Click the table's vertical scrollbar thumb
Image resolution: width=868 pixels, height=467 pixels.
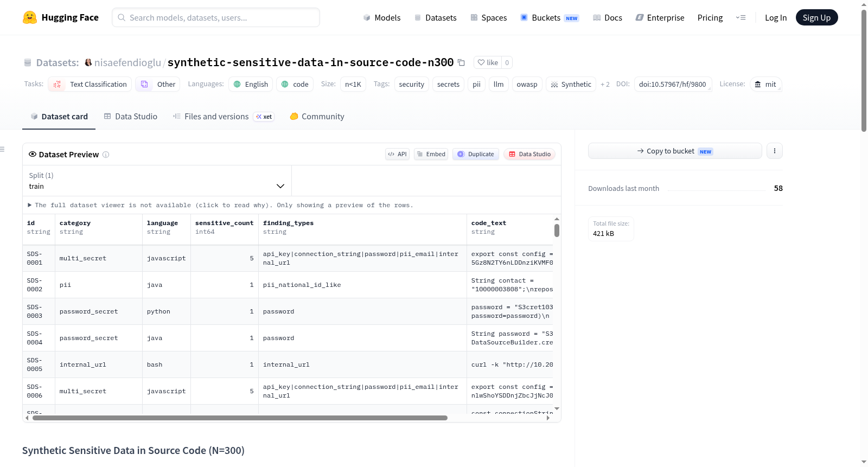[557, 231]
